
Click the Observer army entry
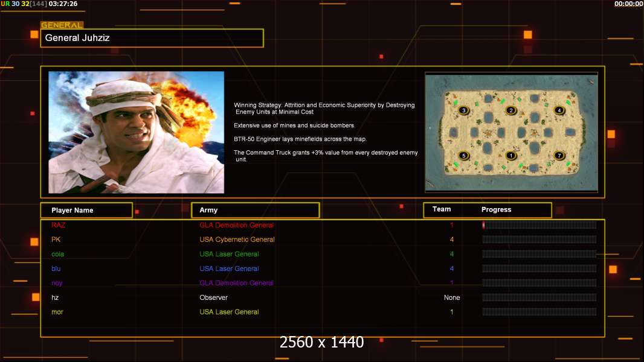[x=214, y=297]
